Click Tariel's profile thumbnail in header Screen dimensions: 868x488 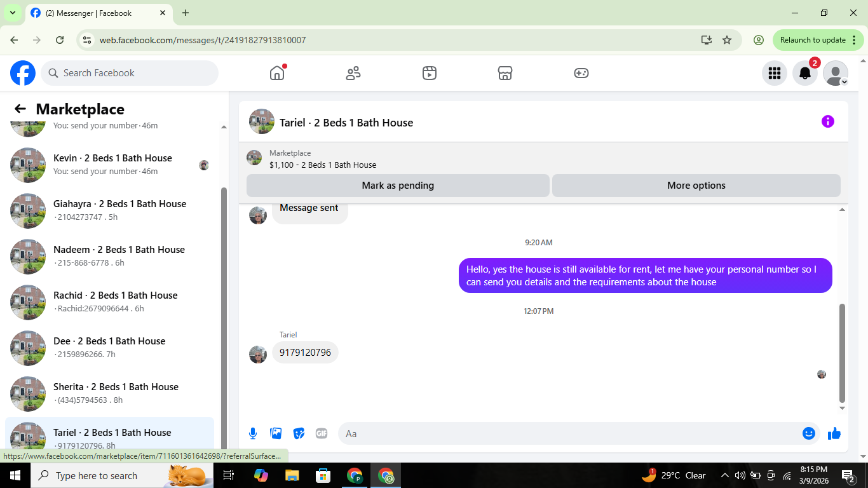point(262,121)
